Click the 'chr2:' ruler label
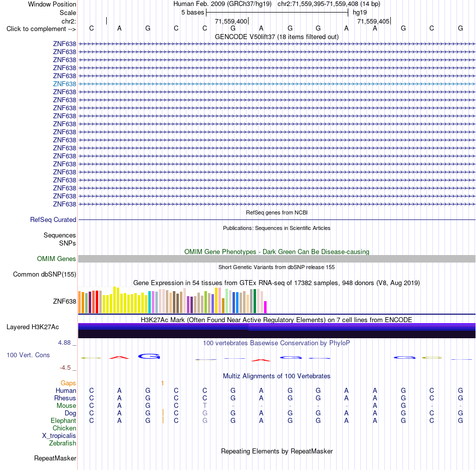The image size is (476, 470). 69,21
